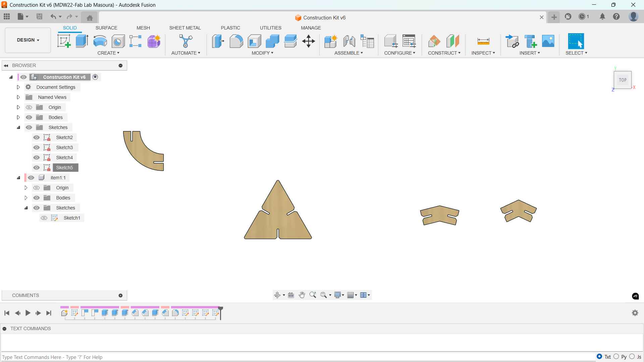Activate the window Select tool
This screenshot has width=644, height=362.
[x=576, y=41]
